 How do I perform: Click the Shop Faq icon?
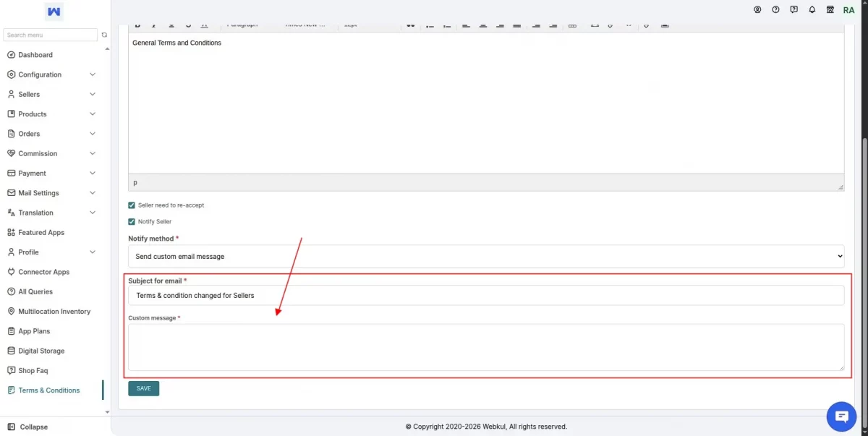[x=11, y=370]
